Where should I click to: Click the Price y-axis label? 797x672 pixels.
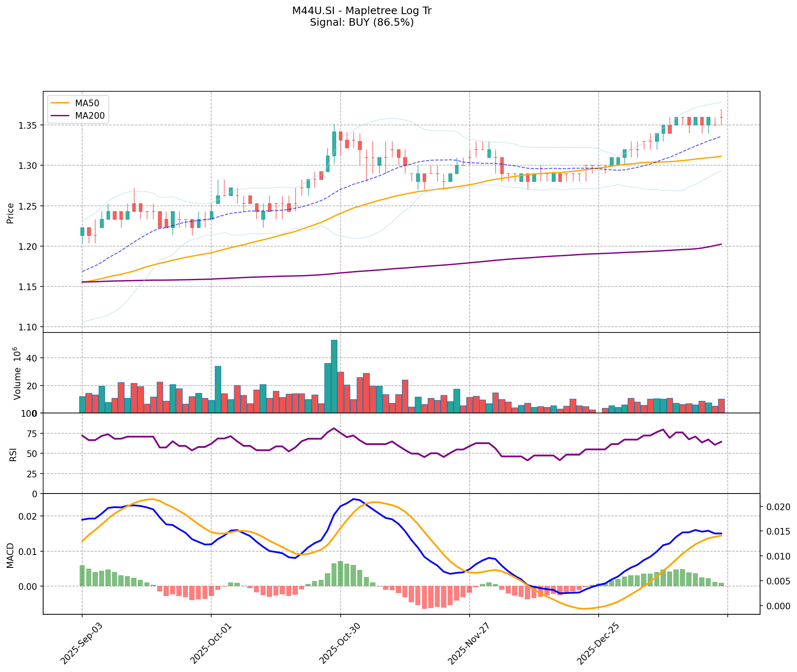click(11, 213)
